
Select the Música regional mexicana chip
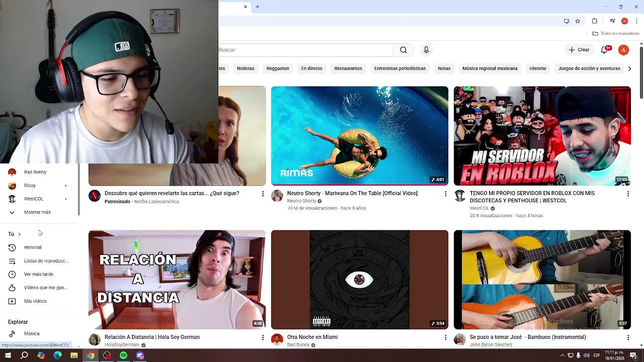point(490,68)
